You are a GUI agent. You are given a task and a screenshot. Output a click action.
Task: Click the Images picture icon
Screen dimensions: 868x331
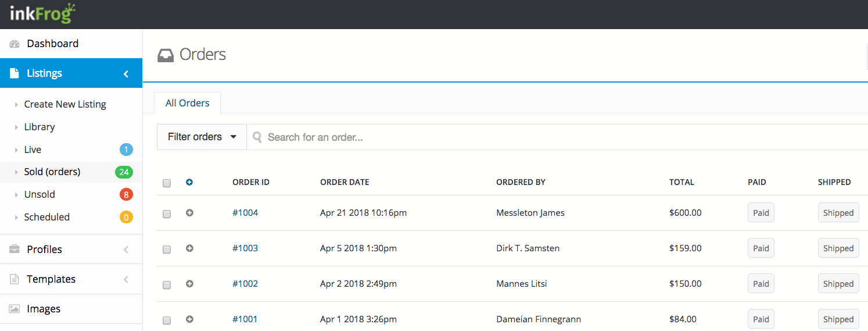(15, 309)
